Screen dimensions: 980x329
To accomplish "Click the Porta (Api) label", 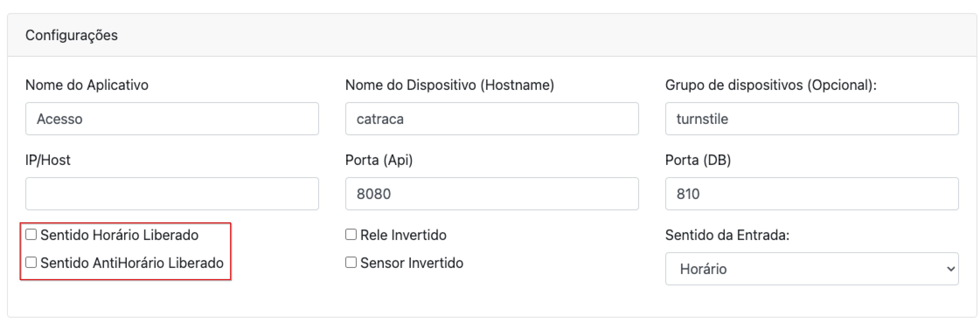I will click(x=379, y=160).
